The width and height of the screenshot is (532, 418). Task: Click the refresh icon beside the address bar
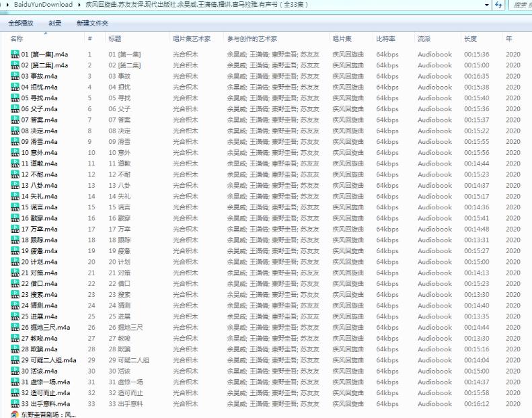pyautogui.click(x=499, y=5)
